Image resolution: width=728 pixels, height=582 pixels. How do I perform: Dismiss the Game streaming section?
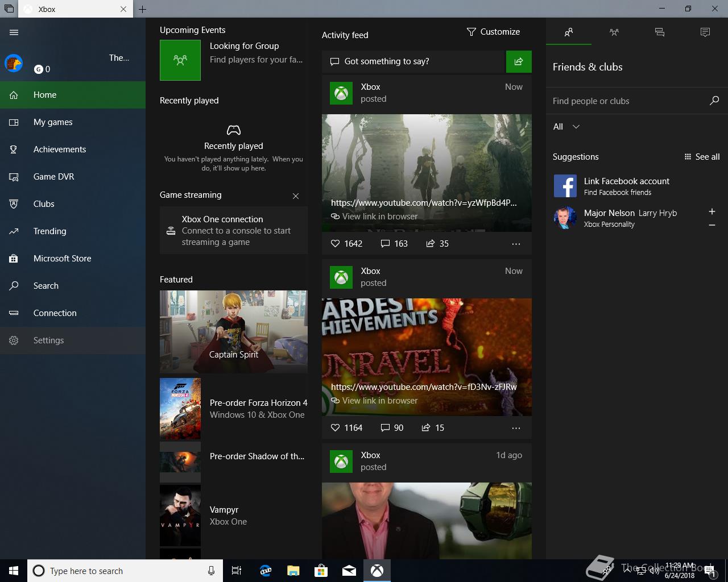tap(296, 196)
